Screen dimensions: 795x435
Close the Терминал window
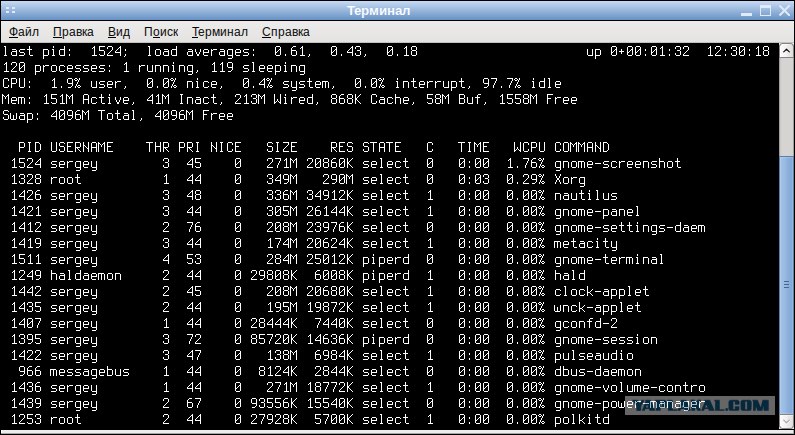point(784,11)
